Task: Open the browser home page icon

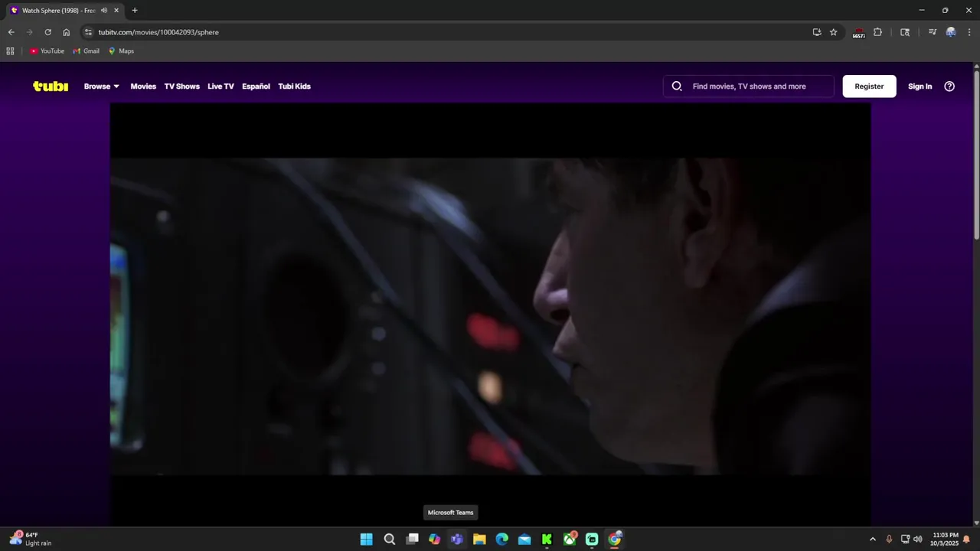Action: click(x=66, y=32)
